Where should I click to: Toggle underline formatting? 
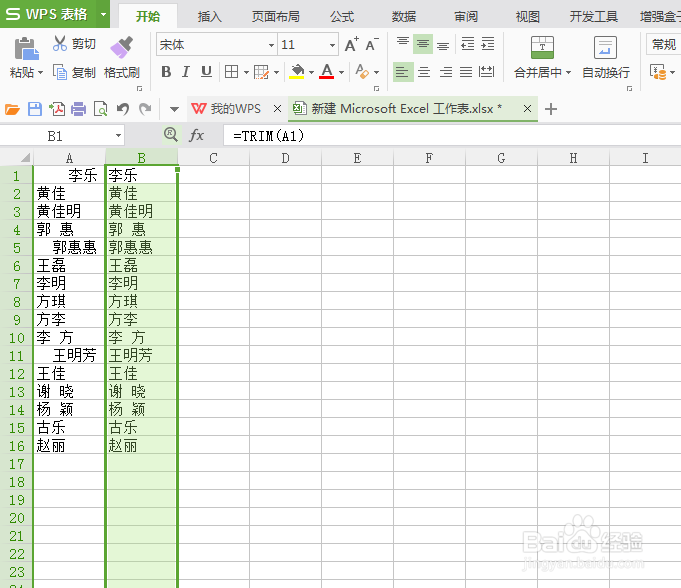pyautogui.click(x=206, y=72)
